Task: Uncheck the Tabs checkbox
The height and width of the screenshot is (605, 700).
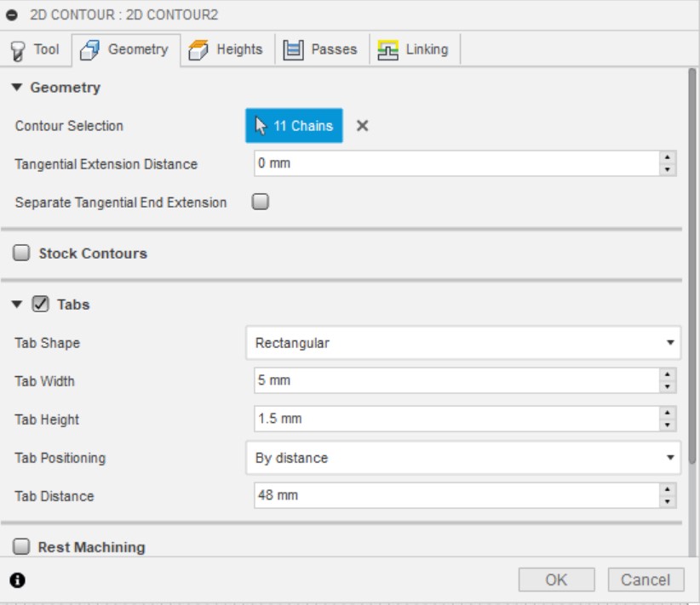Action: point(40,304)
